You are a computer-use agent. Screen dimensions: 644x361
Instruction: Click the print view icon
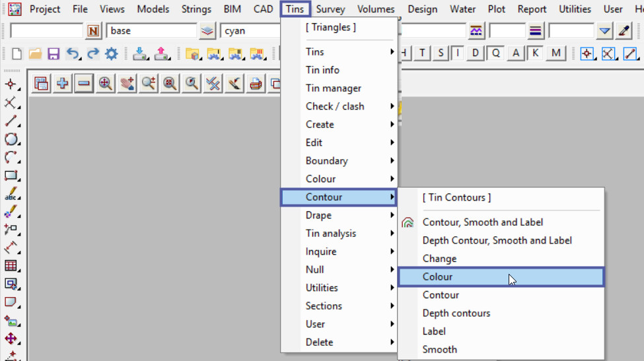(x=255, y=83)
